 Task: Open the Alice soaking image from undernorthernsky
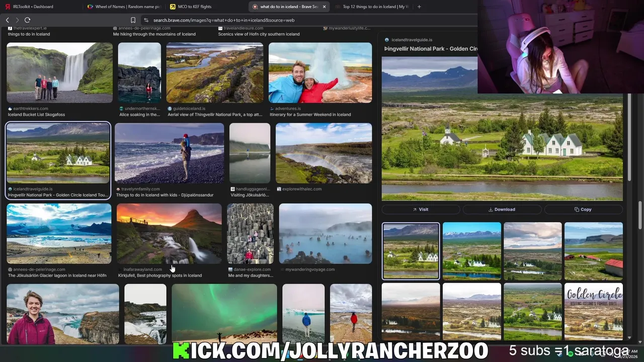pyautogui.click(x=139, y=73)
